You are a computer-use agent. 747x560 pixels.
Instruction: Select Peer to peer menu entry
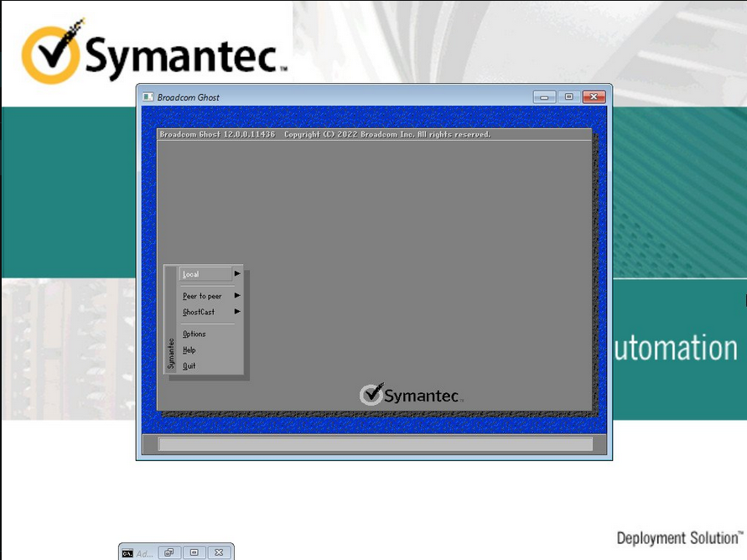click(x=202, y=296)
